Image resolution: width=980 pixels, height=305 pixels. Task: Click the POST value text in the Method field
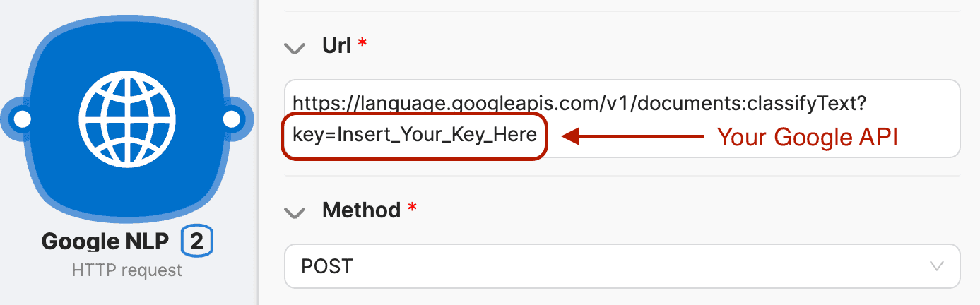(x=327, y=266)
